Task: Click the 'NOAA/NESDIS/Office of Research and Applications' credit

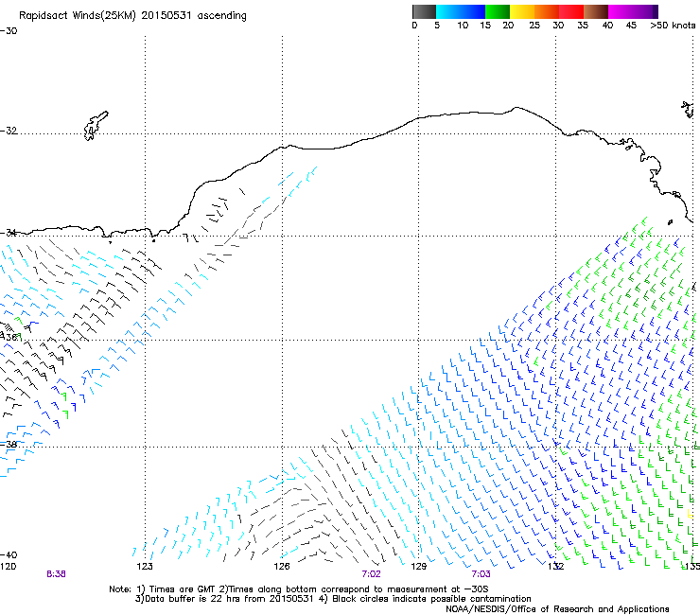Action: pyautogui.click(x=557, y=609)
